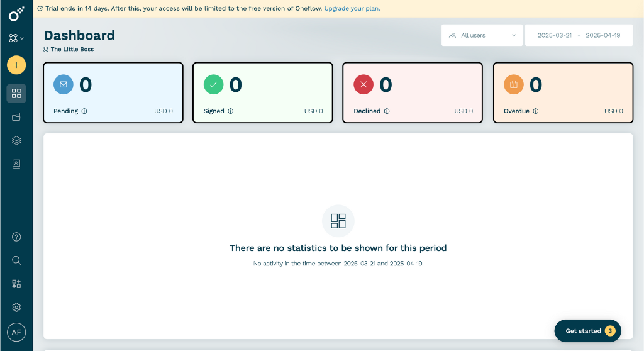Open the Dashboard grid icon in sidebar
644x351 pixels.
[x=16, y=94]
